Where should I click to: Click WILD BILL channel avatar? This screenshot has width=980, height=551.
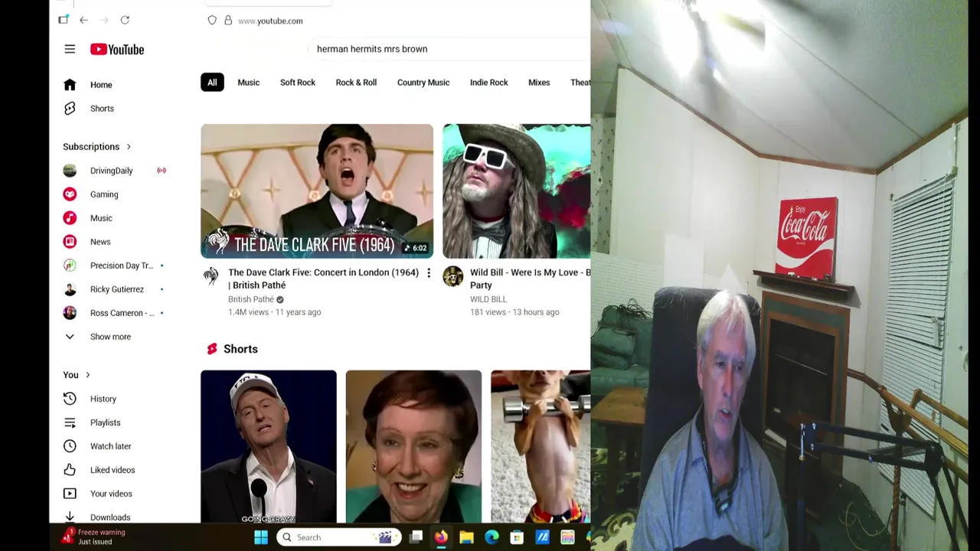[452, 276]
